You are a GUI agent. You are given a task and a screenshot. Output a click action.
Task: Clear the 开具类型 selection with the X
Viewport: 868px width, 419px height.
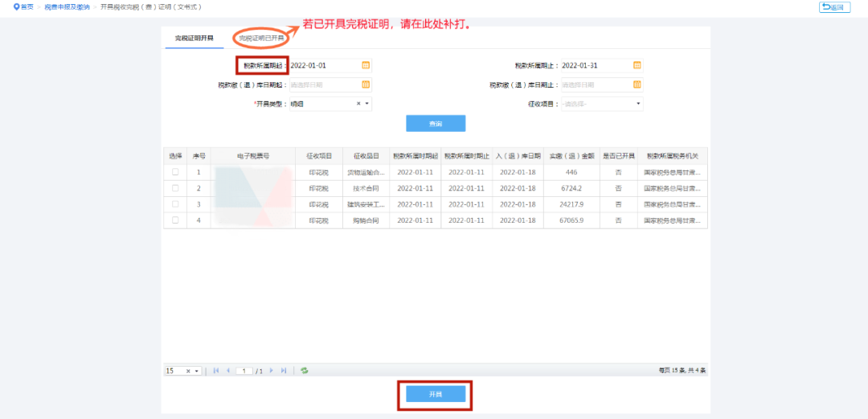358,104
